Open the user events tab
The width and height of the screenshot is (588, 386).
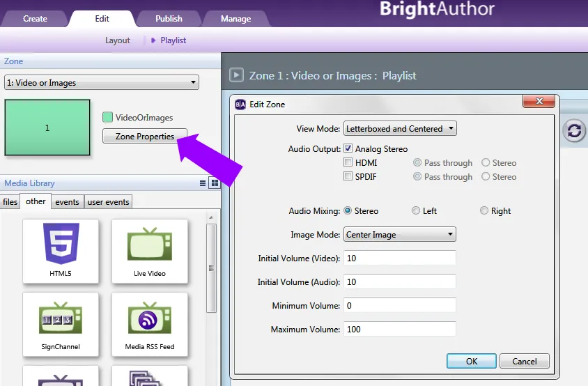(108, 202)
